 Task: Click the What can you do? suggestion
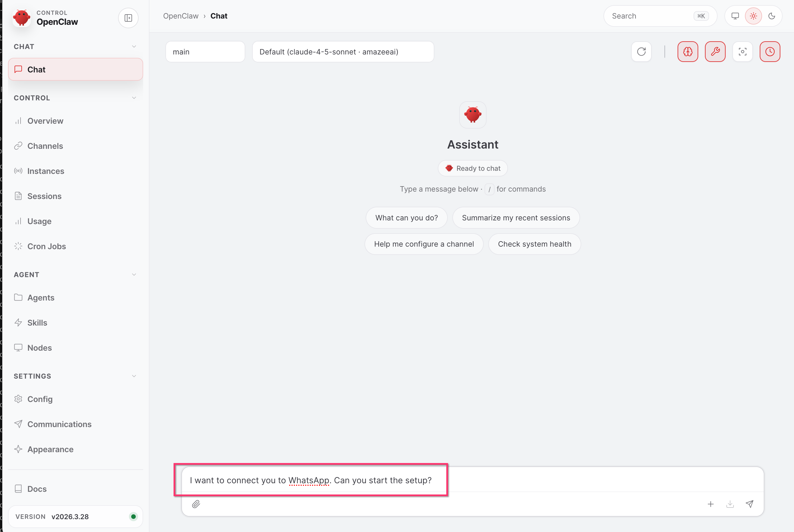406,218
